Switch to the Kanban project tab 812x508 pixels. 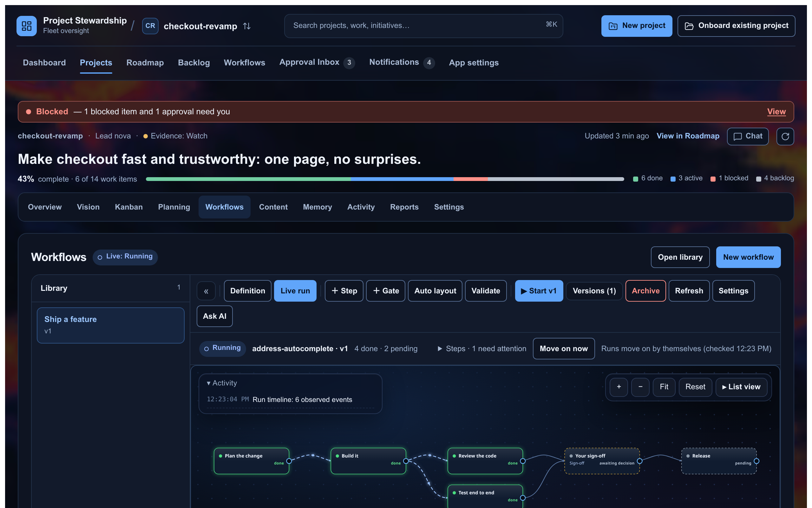coord(128,207)
